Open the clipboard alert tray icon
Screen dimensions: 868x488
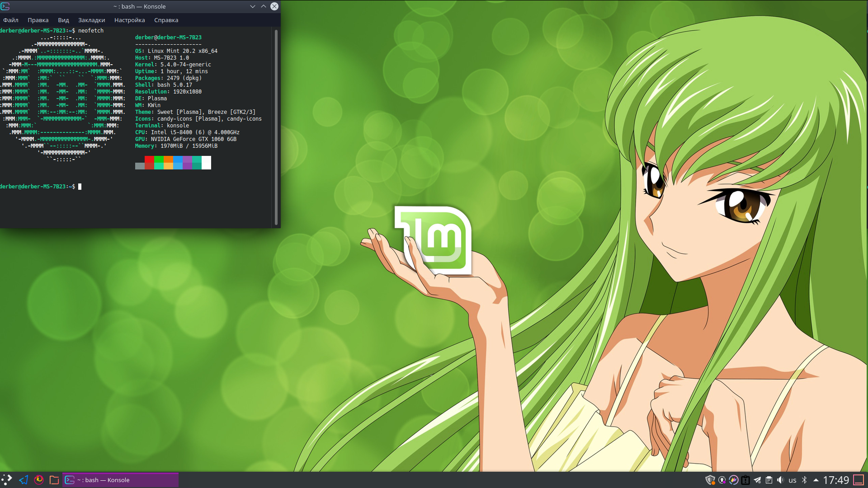pyautogui.click(x=745, y=480)
